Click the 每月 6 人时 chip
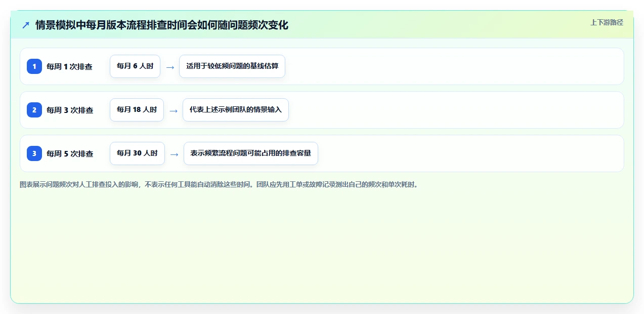 135,66
